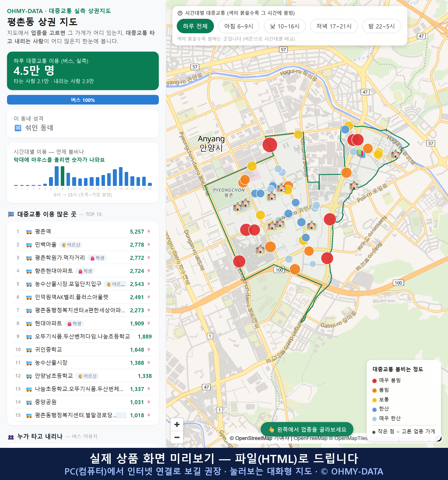Click the clock icon beside 시간대별 대중교통
The height and width of the screenshot is (480, 448).
[180, 13]
